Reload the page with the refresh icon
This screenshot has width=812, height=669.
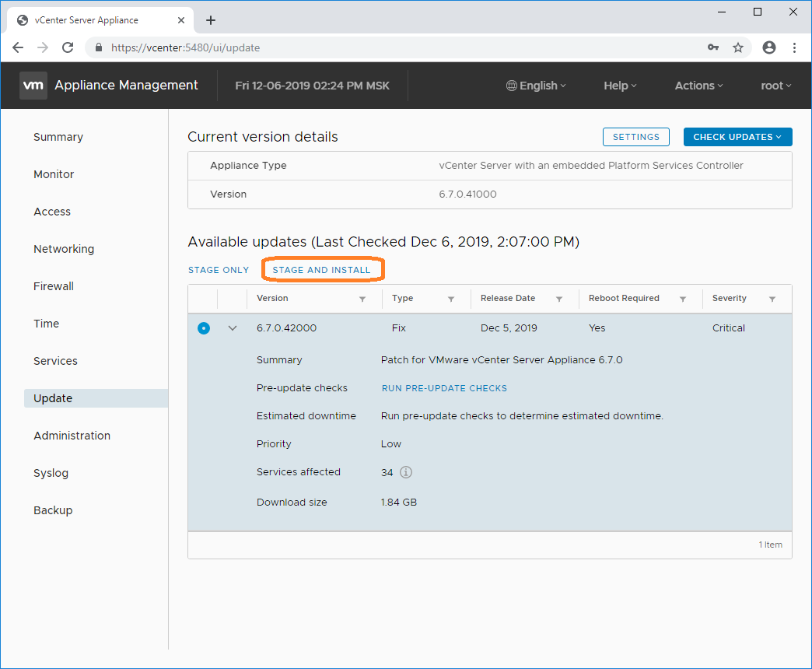coord(68,47)
